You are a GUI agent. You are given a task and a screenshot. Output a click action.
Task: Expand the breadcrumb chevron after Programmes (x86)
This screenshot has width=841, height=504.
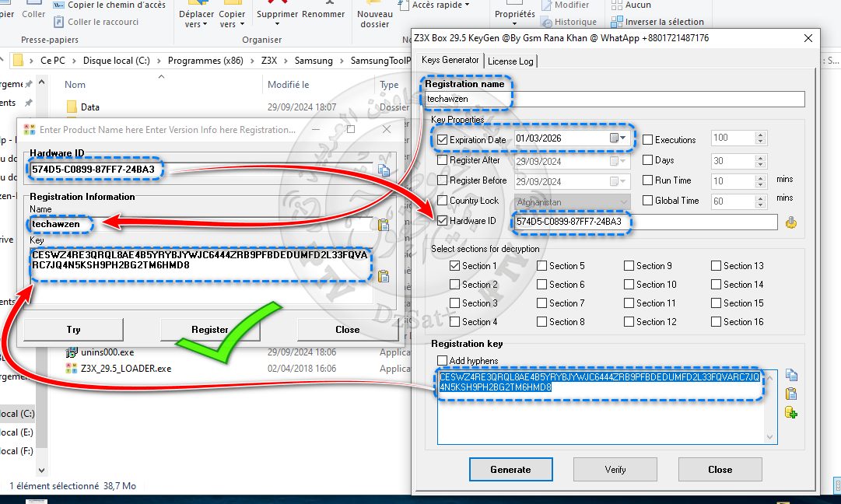coord(253,61)
